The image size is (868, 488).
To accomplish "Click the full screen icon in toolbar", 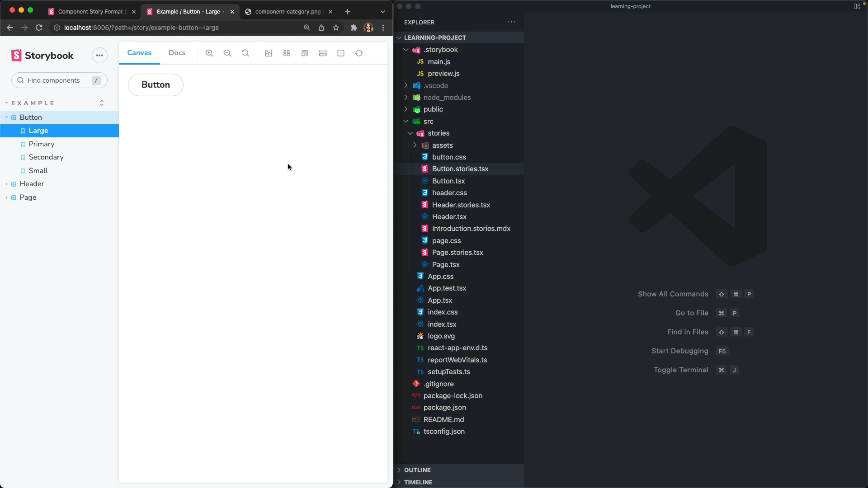I will [x=341, y=53].
